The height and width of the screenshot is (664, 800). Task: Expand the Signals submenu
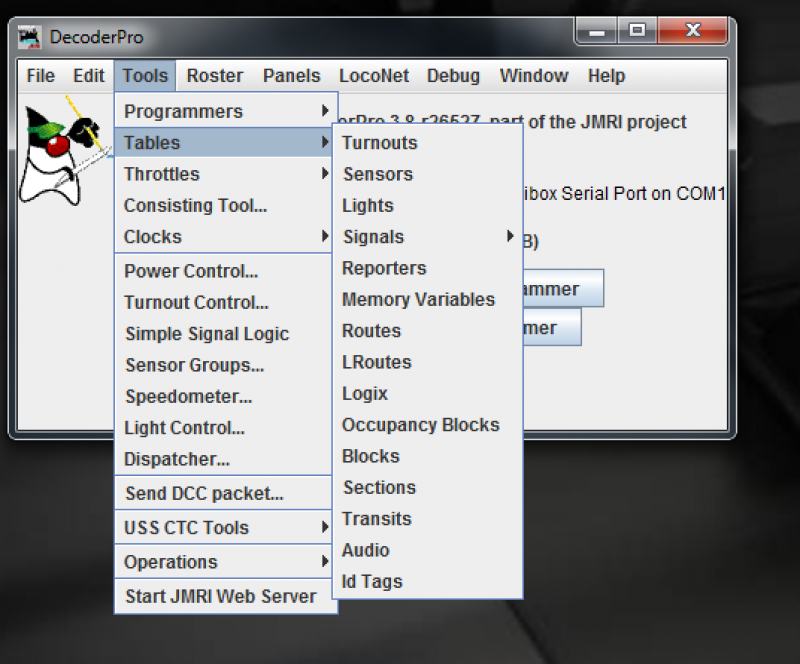428,237
